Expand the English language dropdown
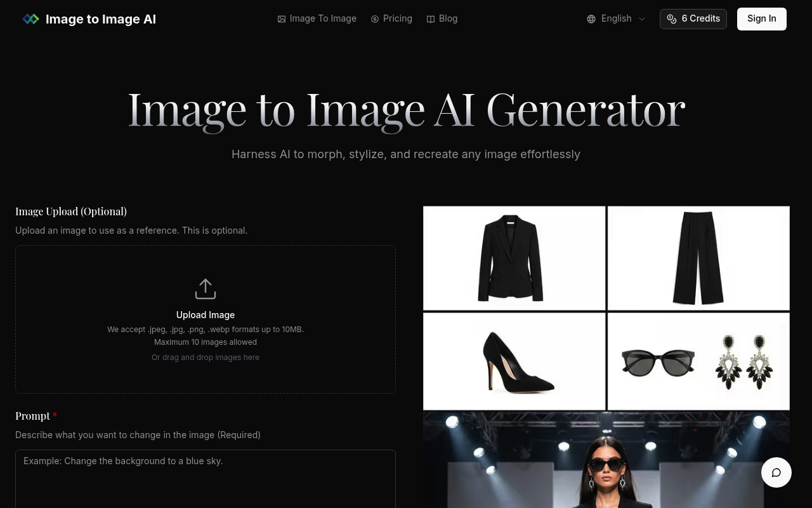This screenshot has width=812, height=508. coord(616,19)
